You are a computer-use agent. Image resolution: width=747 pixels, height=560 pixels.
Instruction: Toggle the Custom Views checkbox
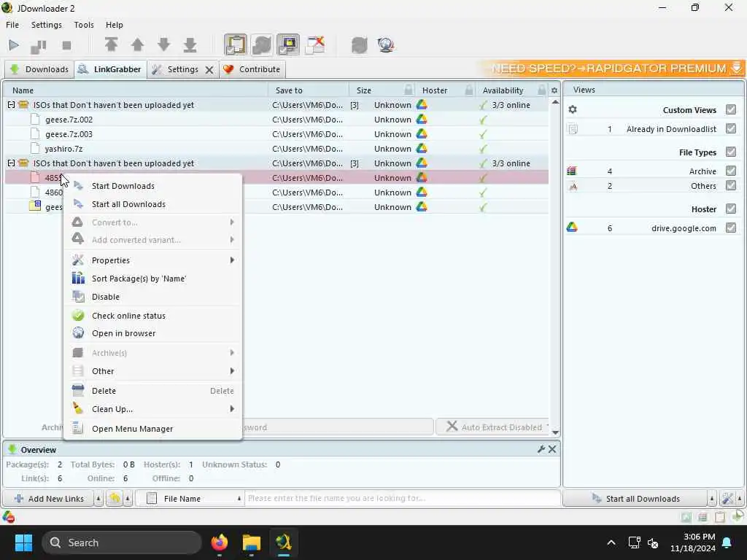(x=731, y=109)
